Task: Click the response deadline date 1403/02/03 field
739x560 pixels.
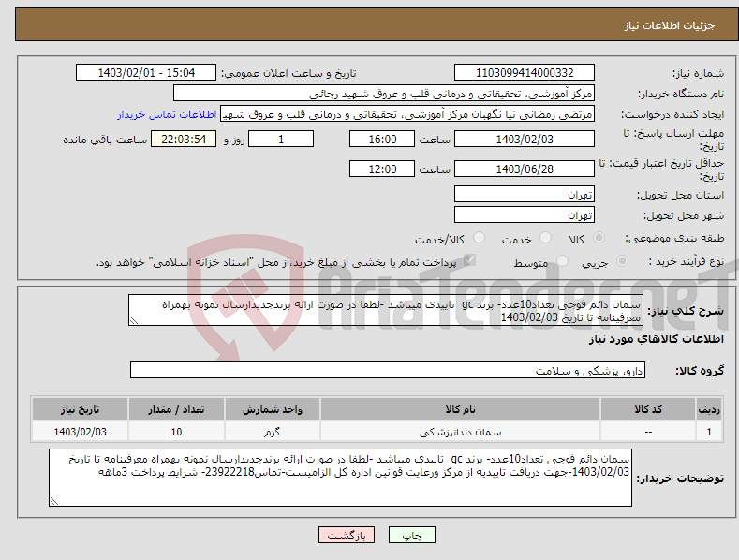Action: point(525,139)
